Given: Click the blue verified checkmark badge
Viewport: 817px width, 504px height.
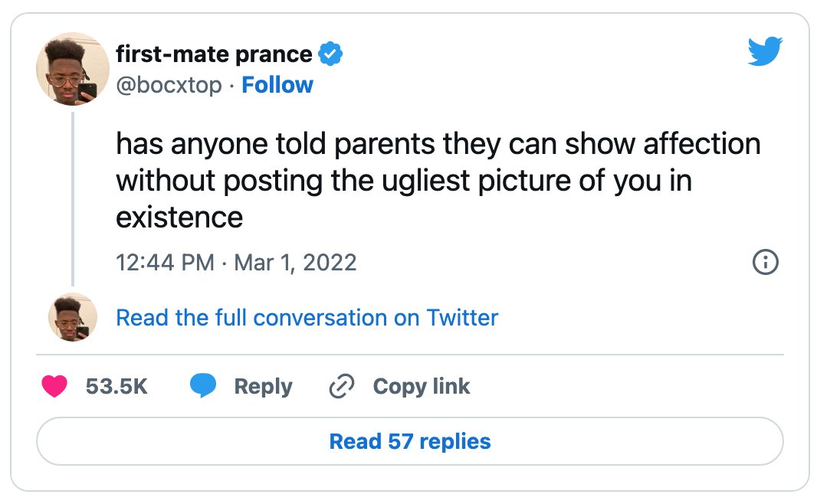Looking at the screenshot, I should (330, 54).
